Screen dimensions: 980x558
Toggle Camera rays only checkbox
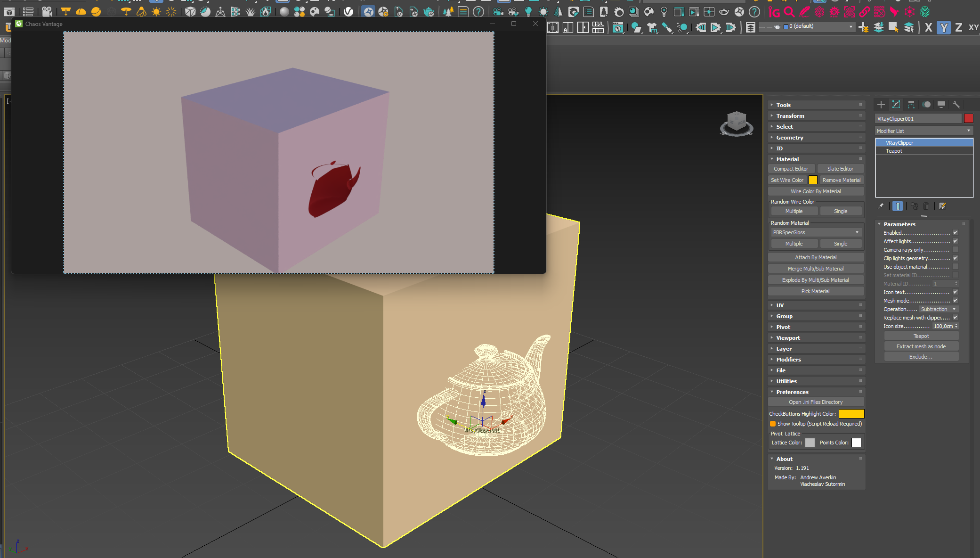(956, 250)
